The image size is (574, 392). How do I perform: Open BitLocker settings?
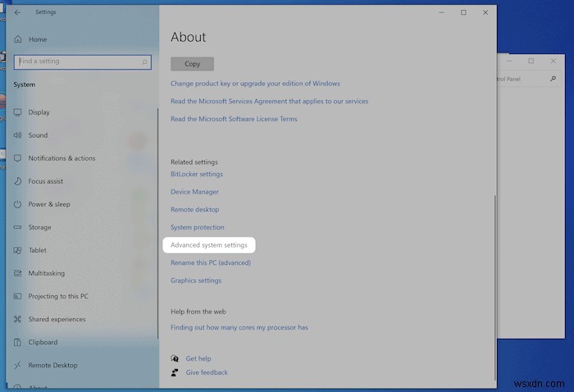pyautogui.click(x=197, y=174)
